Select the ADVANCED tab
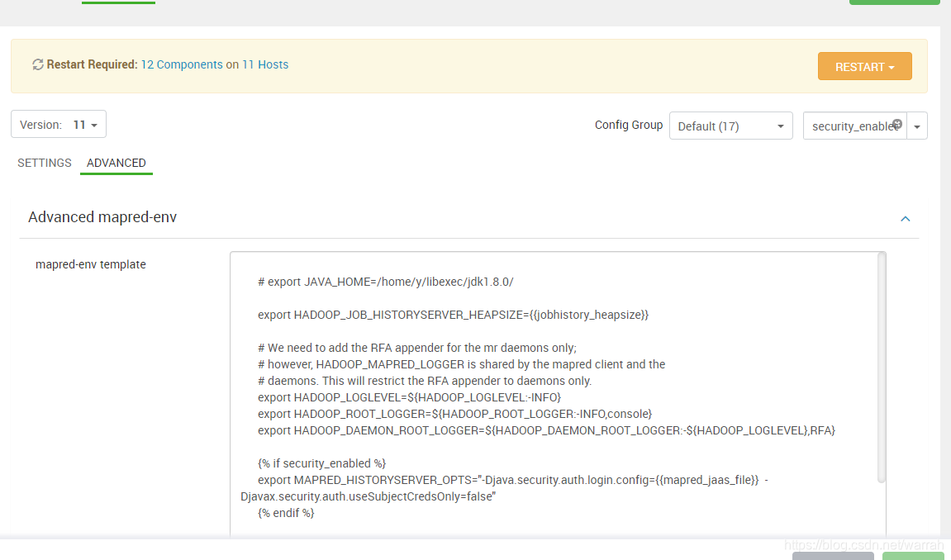The image size is (951, 560). [x=116, y=163]
